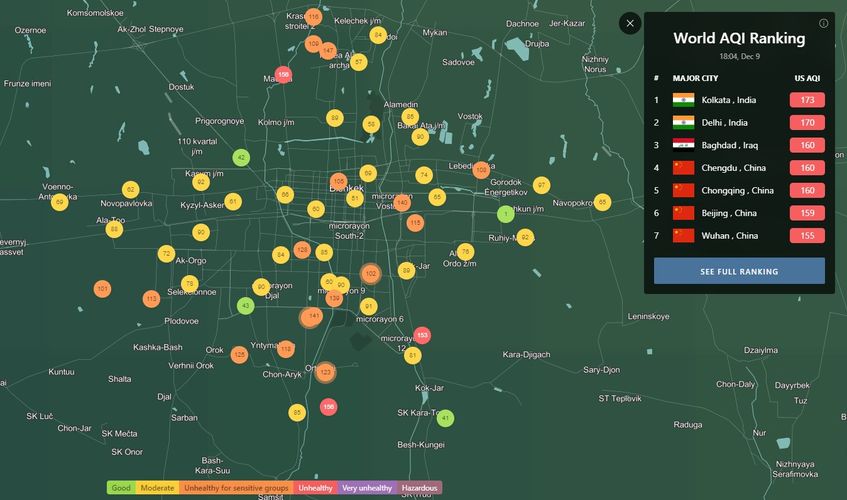The height and width of the screenshot is (500, 847).
Task: Select the orange 123 marker near Chon-Aryk
Action: 325,372
